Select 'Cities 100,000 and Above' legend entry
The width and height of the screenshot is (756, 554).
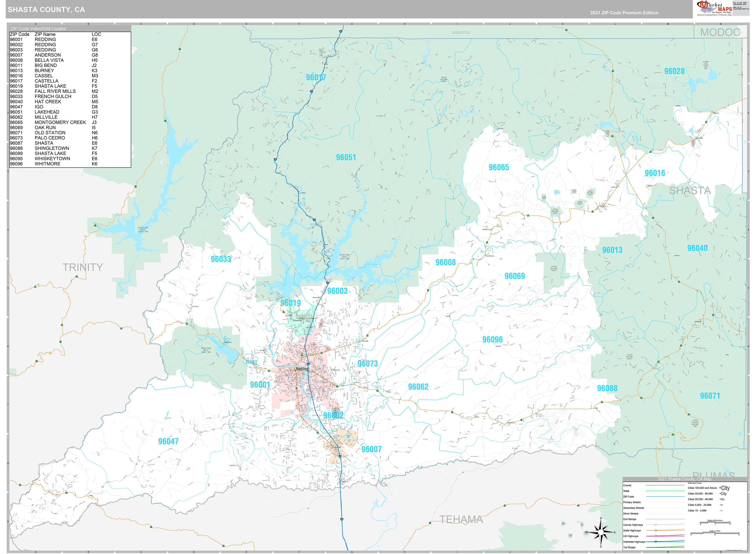point(702,488)
